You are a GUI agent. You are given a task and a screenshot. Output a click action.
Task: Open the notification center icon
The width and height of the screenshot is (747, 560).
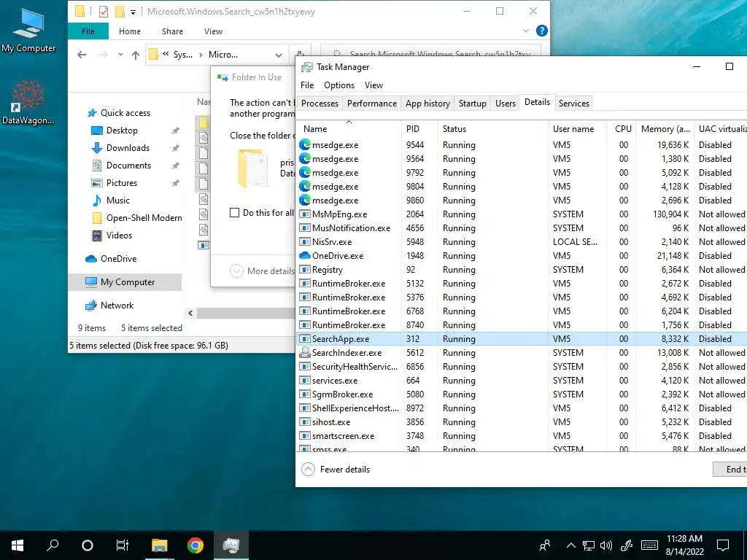[x=723, y=545]
